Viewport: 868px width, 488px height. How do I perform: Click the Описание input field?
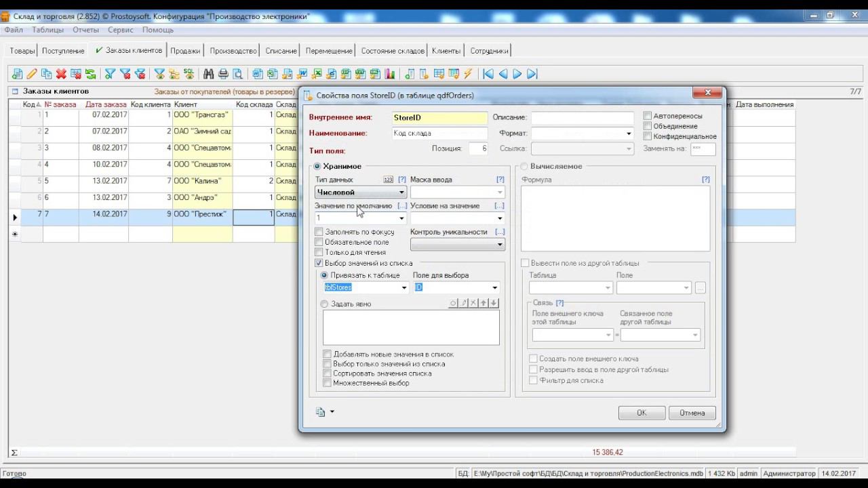click(583, 118)
